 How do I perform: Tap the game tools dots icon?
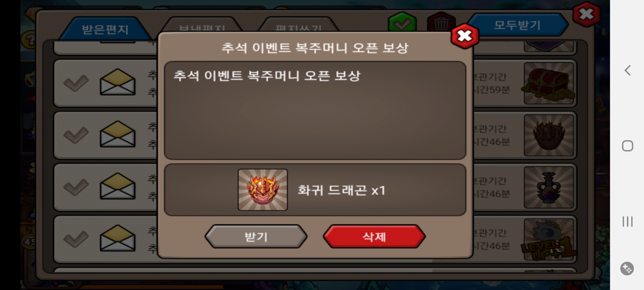(627, 268)
